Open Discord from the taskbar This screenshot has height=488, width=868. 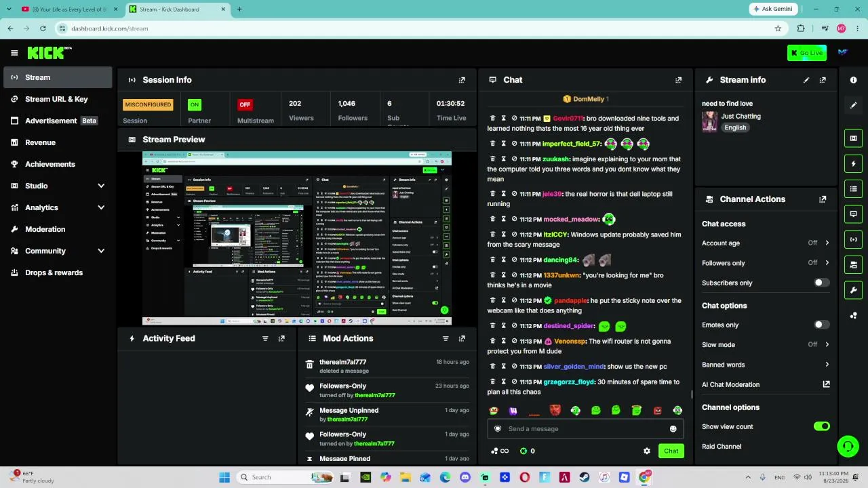465,477
